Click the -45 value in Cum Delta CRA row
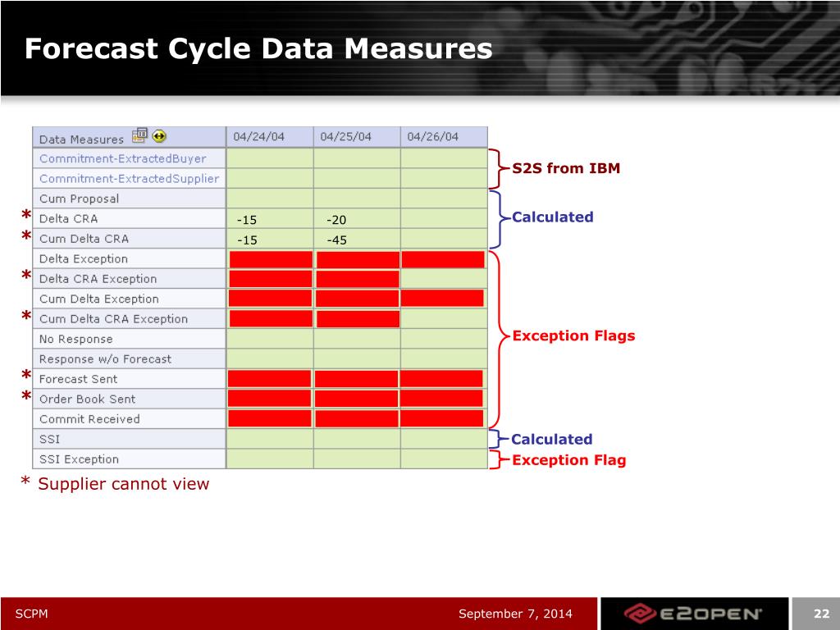Screen dimensions: 840x630 coord(337,240)
